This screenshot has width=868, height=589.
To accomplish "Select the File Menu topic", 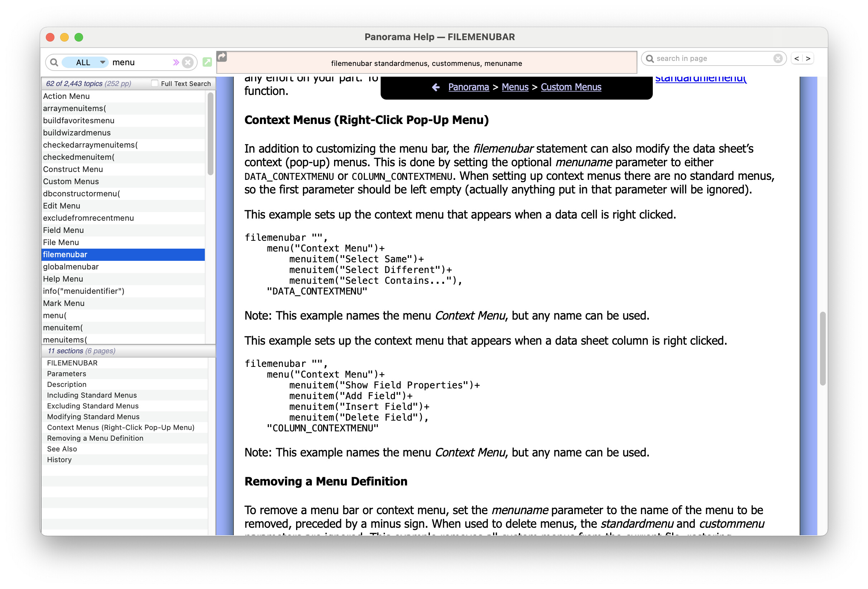I will (x=123, y=242).
